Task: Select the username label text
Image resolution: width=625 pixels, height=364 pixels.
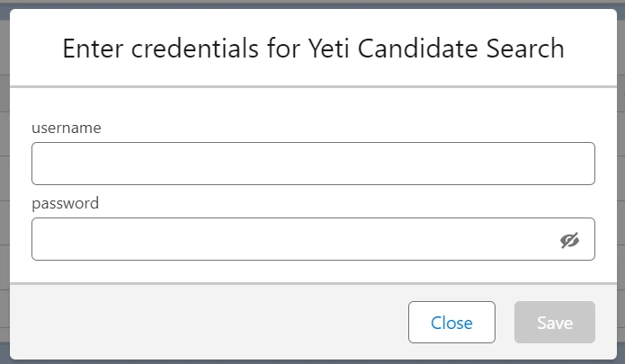Action: (67, 128)
